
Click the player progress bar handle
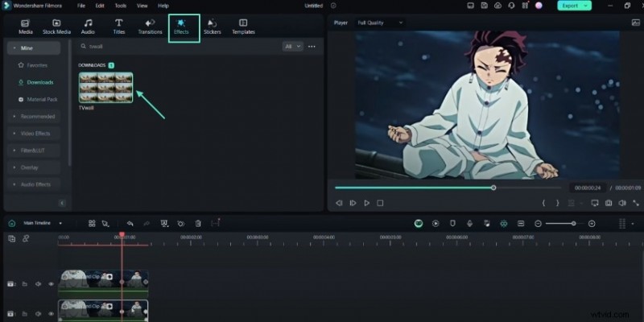coord(493,188)
